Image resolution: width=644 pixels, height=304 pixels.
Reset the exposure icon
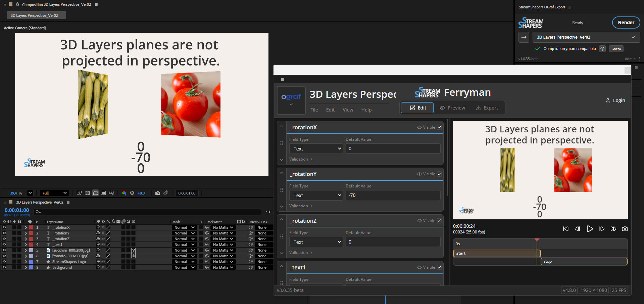point(132,193)
